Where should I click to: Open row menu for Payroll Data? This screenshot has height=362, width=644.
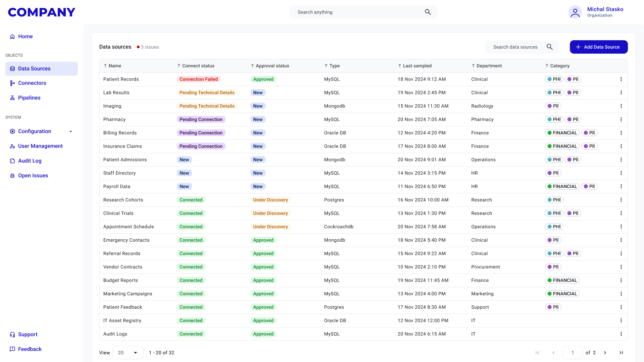pos(621,186)
